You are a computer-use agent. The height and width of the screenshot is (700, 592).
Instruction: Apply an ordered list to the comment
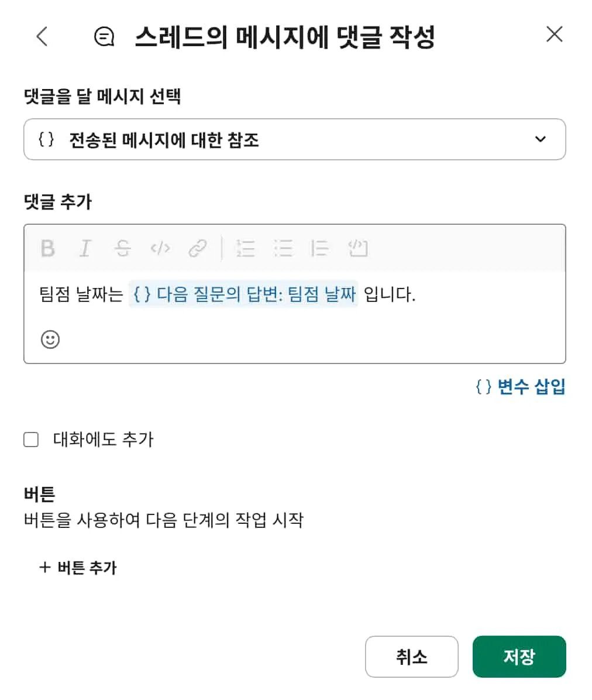(246, 249)
